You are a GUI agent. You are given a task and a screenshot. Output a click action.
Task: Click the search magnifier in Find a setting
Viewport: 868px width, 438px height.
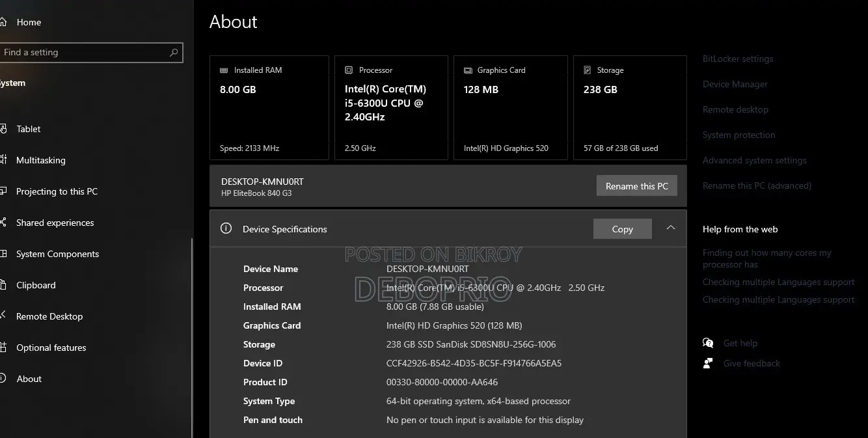click(174, 53)
